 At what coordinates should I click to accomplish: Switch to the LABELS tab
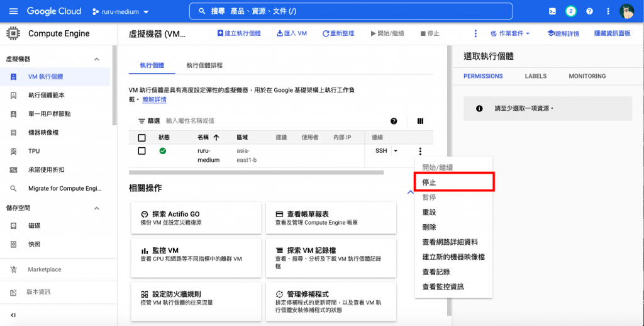[536, 76]
